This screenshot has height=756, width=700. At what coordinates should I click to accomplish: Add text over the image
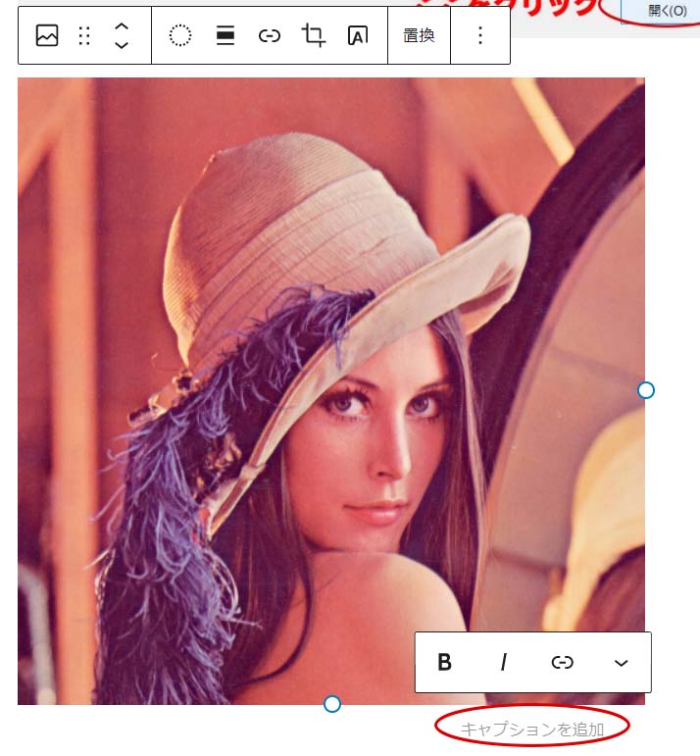(x=358, y=36)
